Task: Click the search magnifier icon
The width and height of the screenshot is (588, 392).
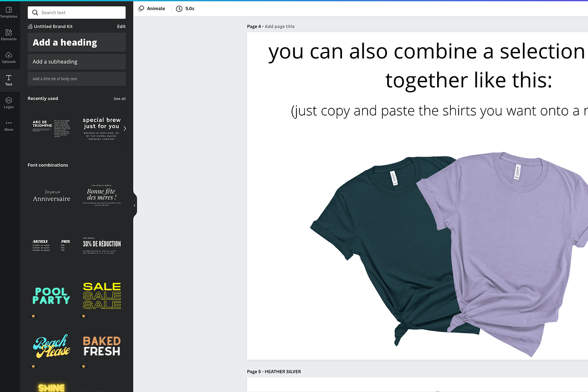Action: (x=35, y=13)
